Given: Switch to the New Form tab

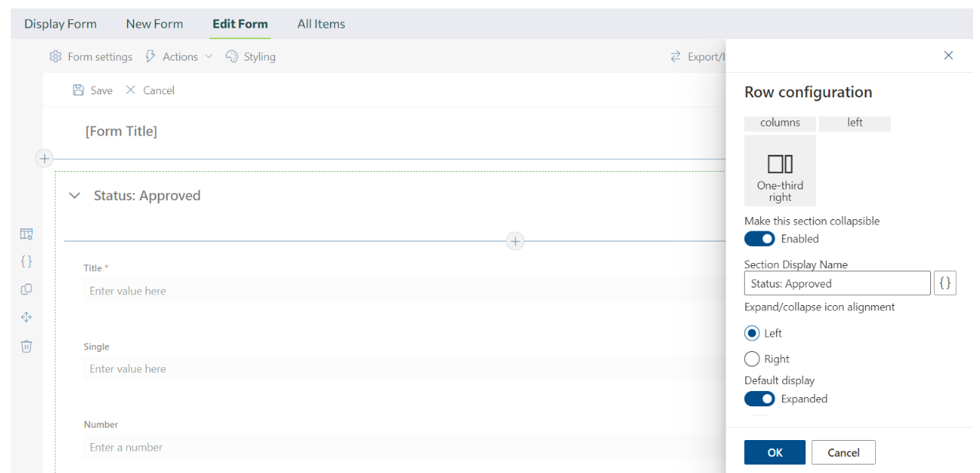Looking at the screenshot, I should (155, 24).
